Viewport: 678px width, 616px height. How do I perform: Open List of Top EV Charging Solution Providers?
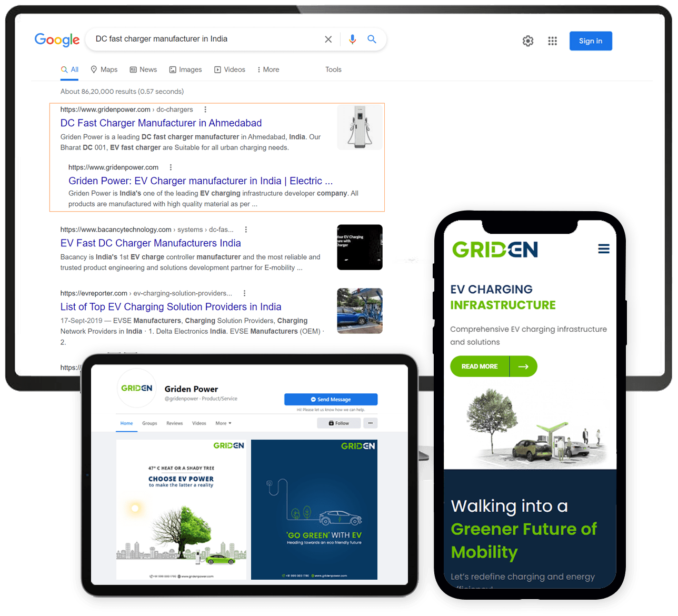pos(171,307)
